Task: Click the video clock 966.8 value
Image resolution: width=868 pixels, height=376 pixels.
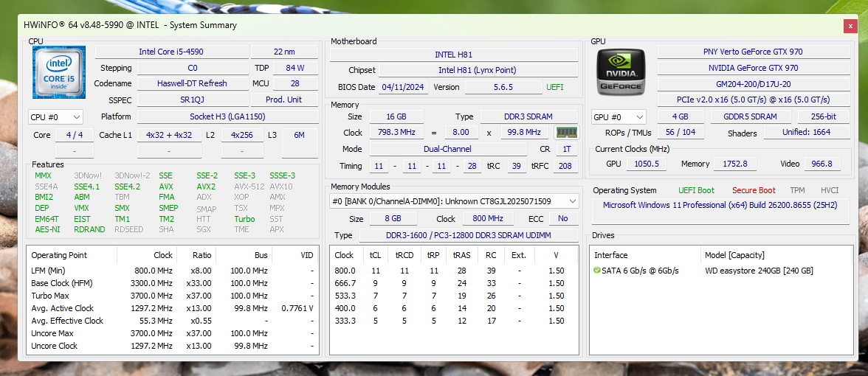Action: click(822, 164)
